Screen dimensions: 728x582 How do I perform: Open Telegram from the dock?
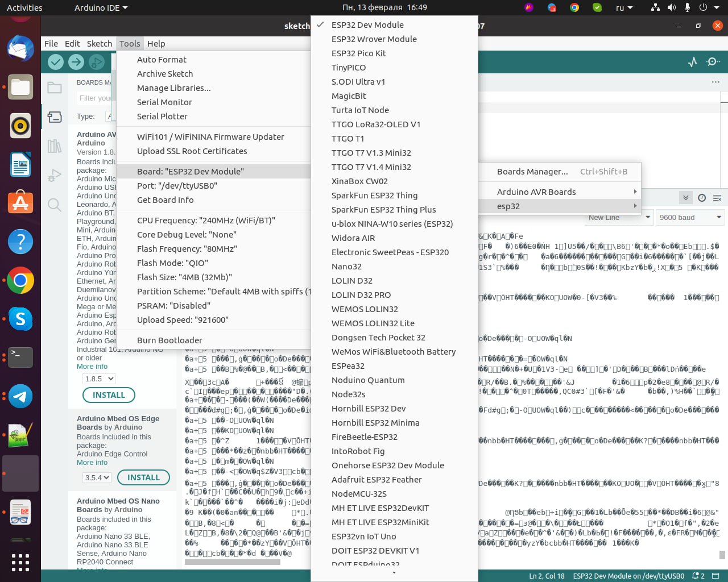pos(20,396)
